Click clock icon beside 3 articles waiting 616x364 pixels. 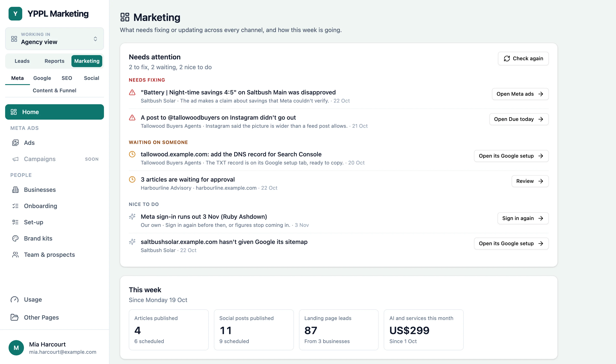[x=132, y=180]
